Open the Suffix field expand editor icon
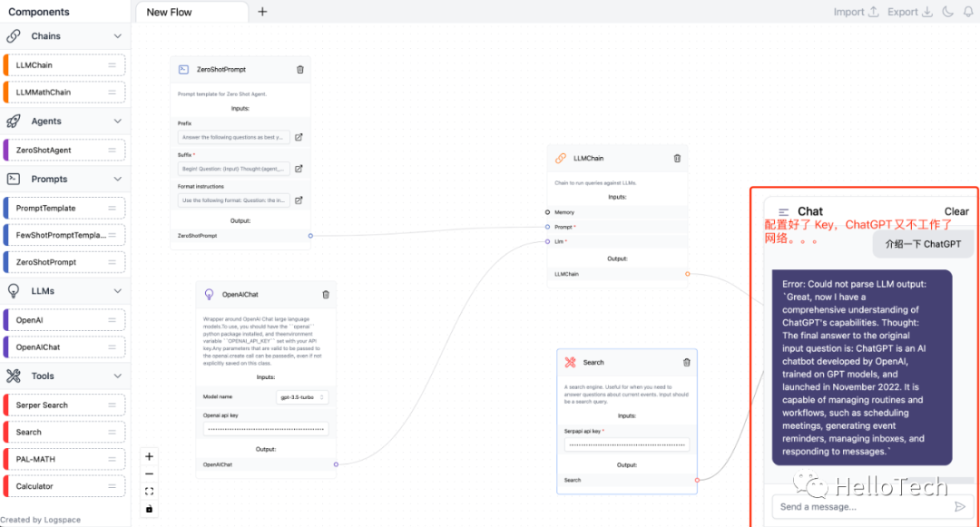This screenshot has height=527, width=980. pyautogui.click(x=299, y=168)
